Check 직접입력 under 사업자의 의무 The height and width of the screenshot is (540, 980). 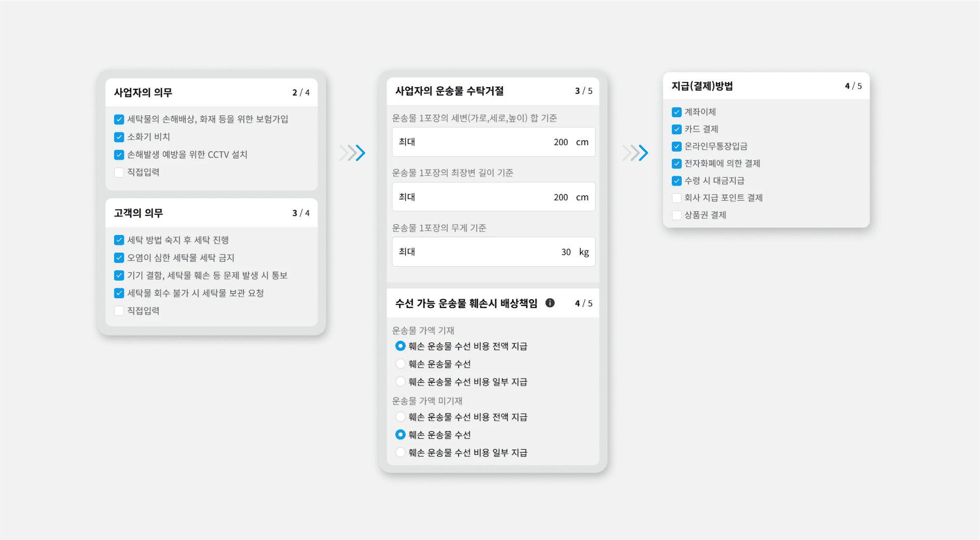(119, 172)
